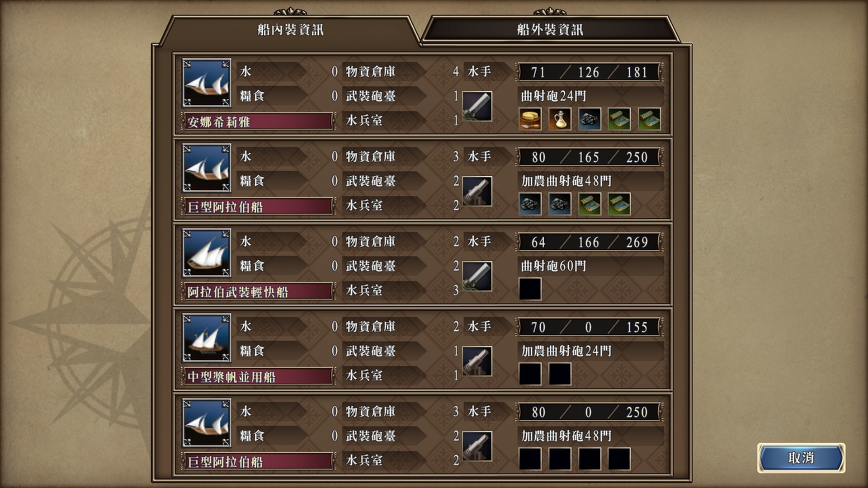The width and height of the screenshot is (868, 488).
Task: Click the cheese cargo icon on 安娜希莉雅
Action: [x=530, y=119]
